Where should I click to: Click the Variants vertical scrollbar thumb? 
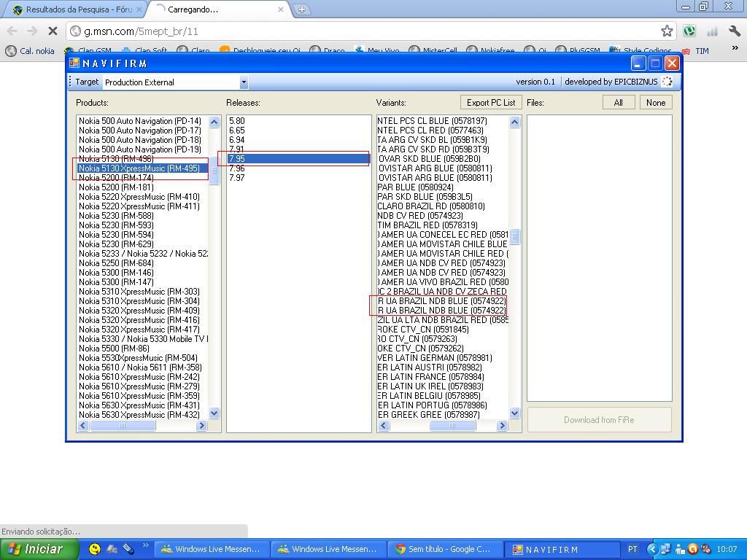pyautogui.click(x=514, y=236)
